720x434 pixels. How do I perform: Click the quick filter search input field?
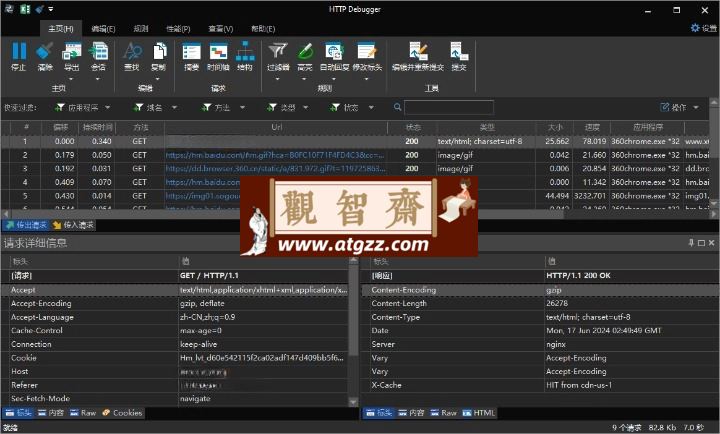click(449, 107)
